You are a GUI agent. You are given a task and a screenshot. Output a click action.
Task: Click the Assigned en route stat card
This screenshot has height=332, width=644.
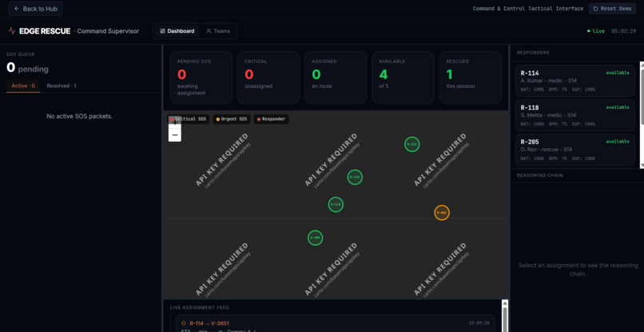pos(336,78)
